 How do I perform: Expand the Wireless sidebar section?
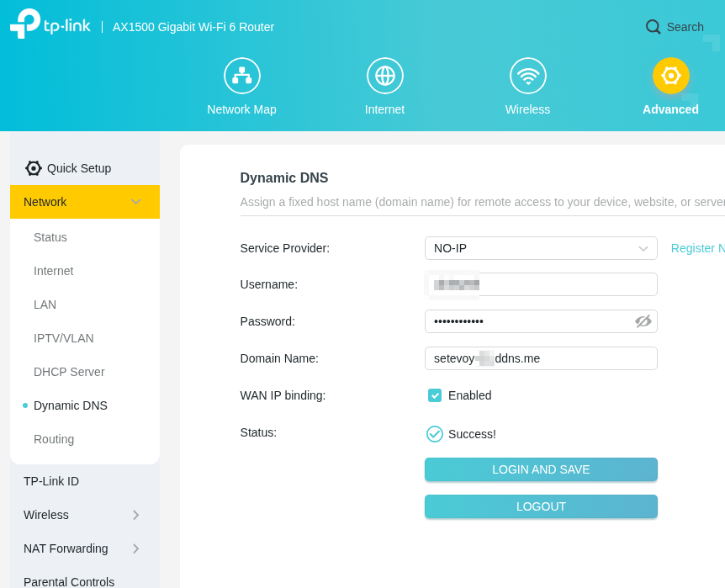pyautogui.click(x=135, y=515)
